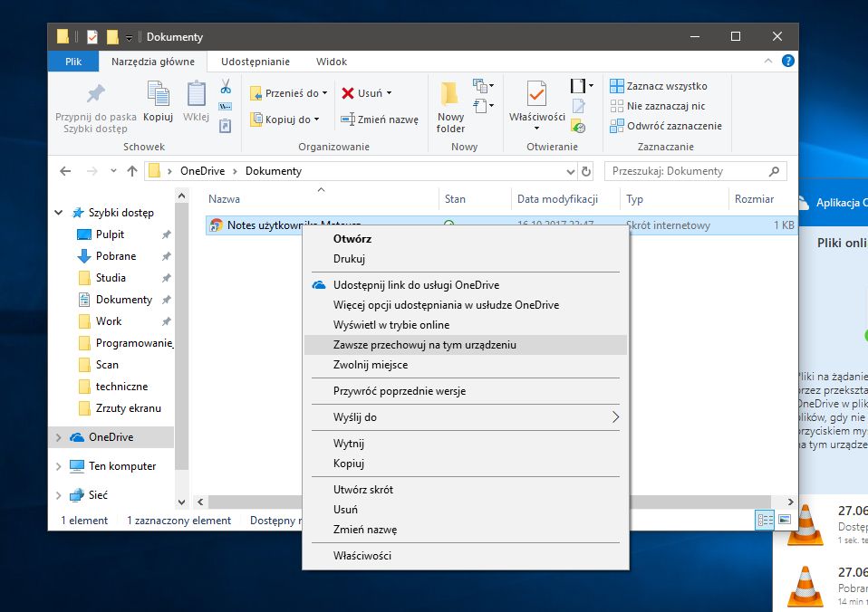Select Zawsze przechowuj na tym urządzeniu

424,345
